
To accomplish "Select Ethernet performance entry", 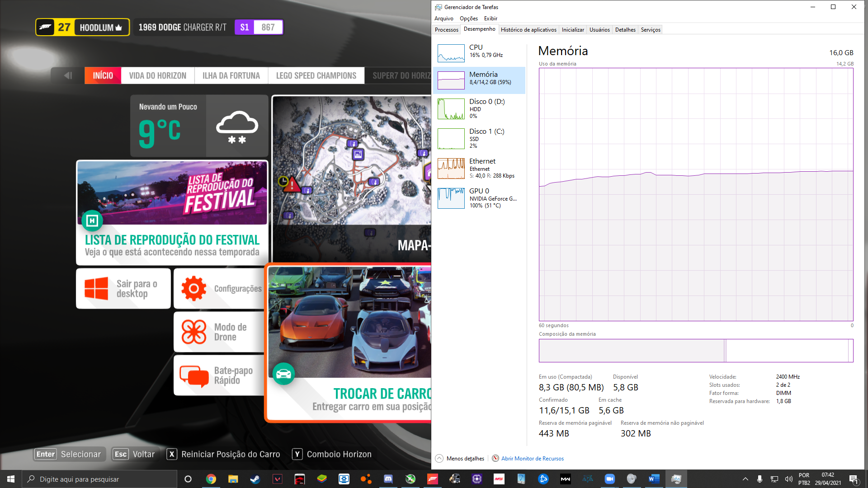I will point(479,168).
